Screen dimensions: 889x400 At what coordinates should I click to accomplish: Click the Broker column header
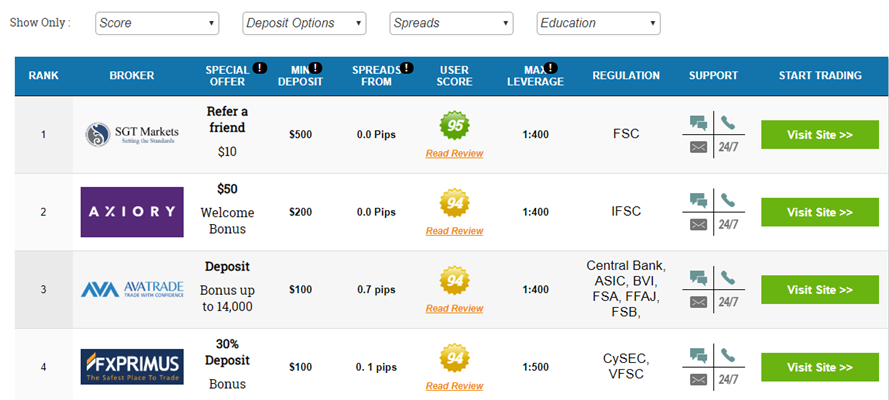coord(132,75)
